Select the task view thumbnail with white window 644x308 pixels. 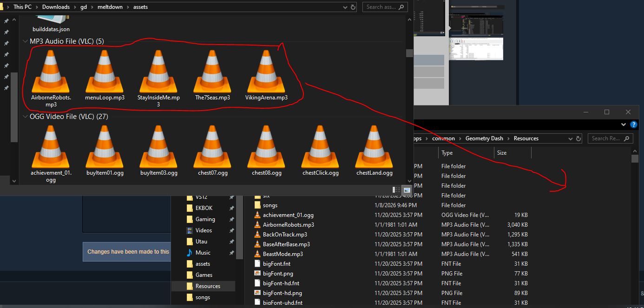(x=476, y=48)
